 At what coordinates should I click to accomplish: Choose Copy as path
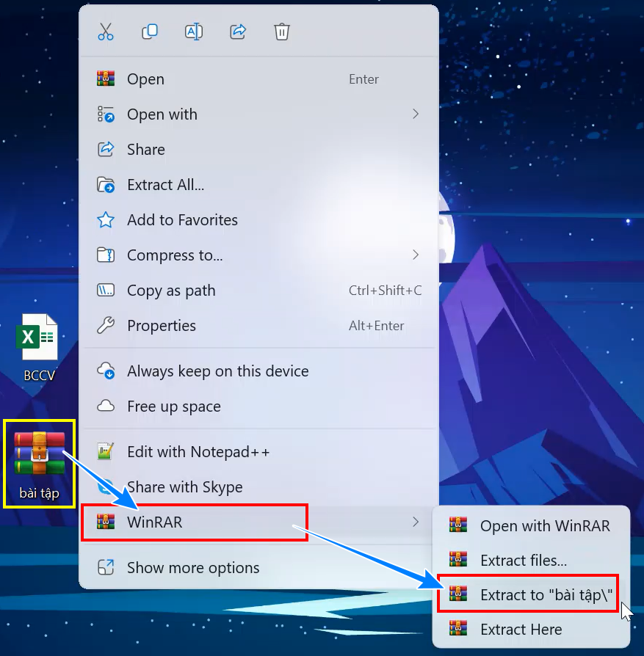258,291
